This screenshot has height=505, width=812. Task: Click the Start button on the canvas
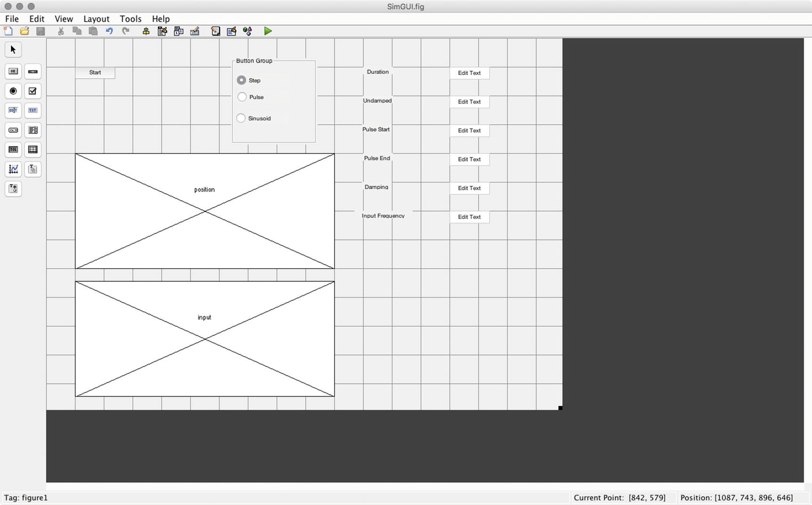click(x=95, y=72)
